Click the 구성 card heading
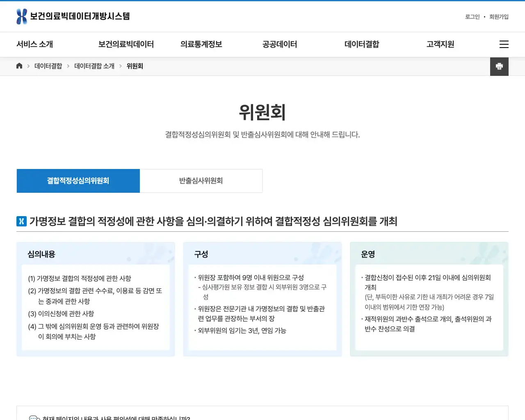The width and height of the screenshot is (525, 420). (x=201, y=254)
